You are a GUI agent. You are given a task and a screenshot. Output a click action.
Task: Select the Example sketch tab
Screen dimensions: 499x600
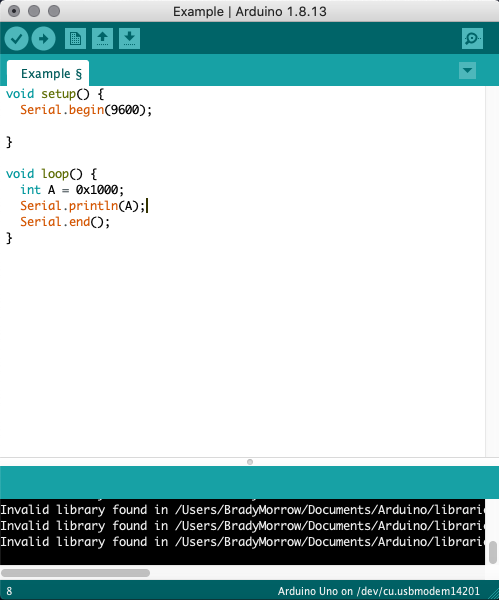click(48, 73)
